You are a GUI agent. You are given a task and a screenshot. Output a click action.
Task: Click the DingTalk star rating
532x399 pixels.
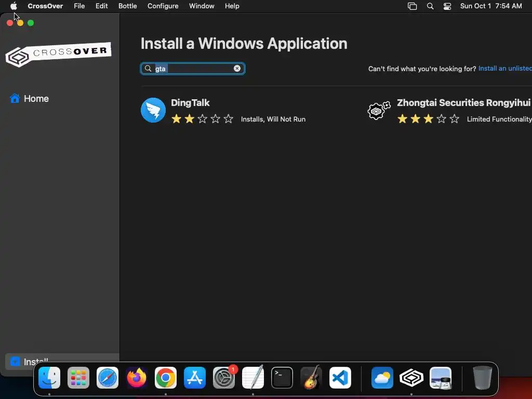tap(202, 119)
